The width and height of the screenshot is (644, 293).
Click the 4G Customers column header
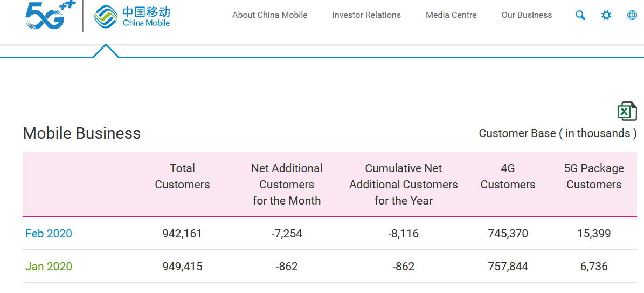(x=508, y=176)
